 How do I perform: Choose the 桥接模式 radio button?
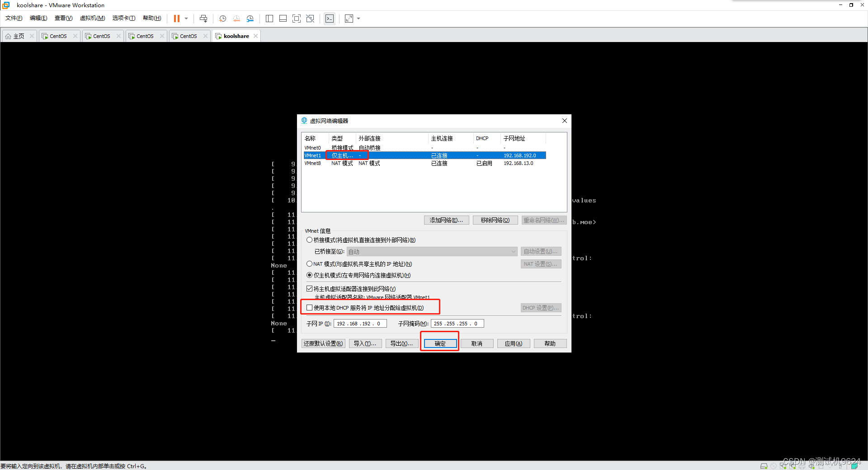pos(310,240)
